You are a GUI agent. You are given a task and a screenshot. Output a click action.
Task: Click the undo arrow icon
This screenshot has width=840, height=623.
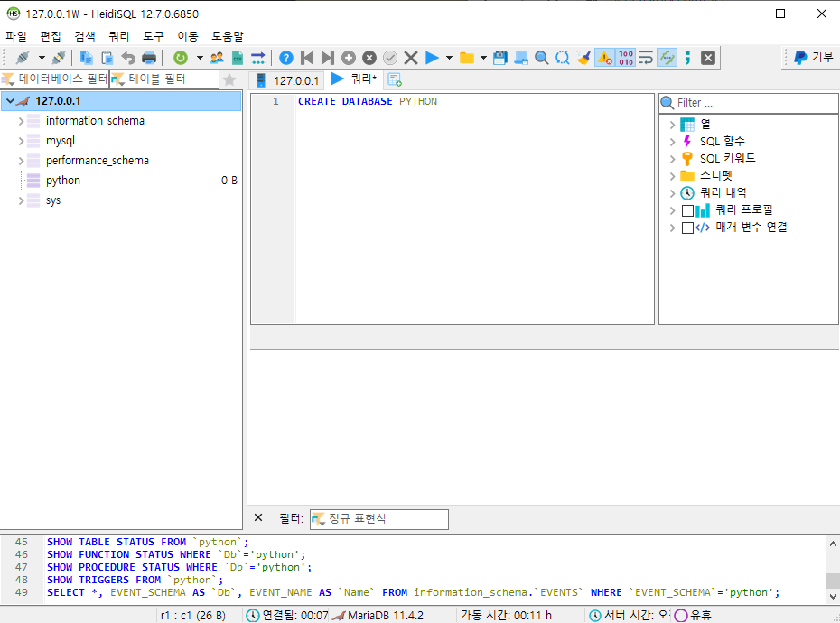128,57
